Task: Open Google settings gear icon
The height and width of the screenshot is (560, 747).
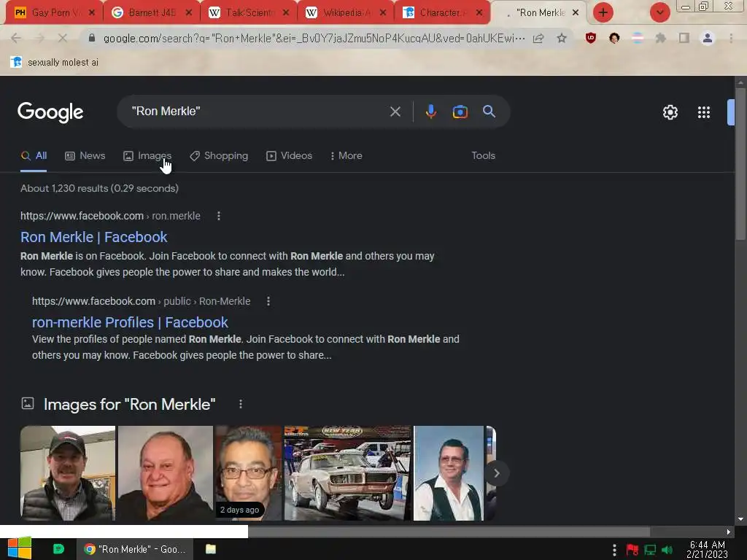Action: (x=670, y=112)
